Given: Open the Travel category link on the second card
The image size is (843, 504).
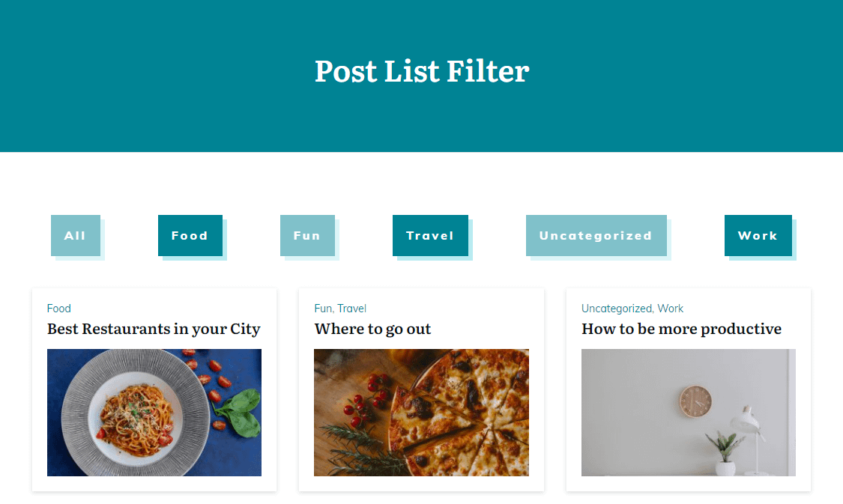Looking at the screenshot, I should (x=353, y=308).
